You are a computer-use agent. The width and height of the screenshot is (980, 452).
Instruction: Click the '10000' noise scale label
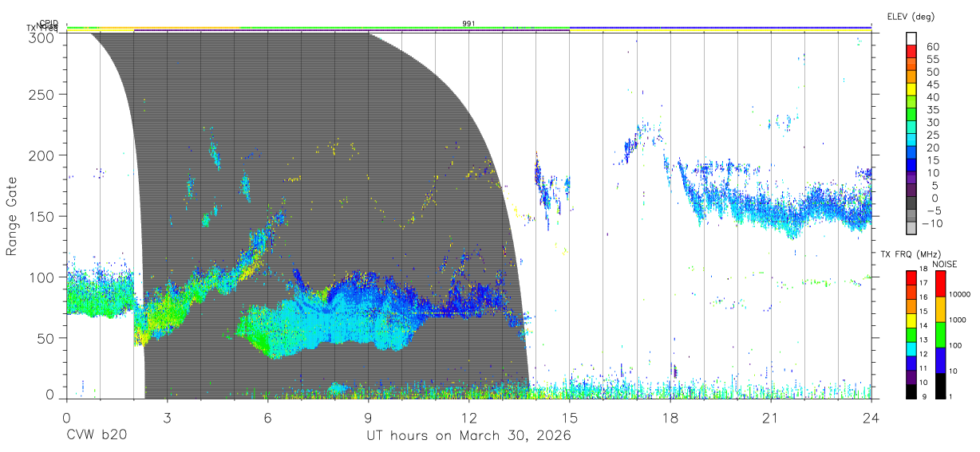(x=961, y=293)
